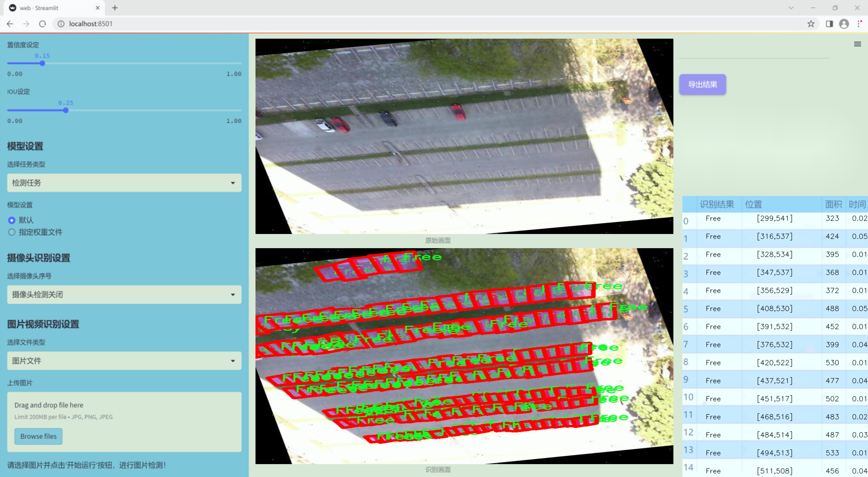This screenshot has height=477, width=868.
Task: Click the 导出结果 export button
Action: click(702, 85)
